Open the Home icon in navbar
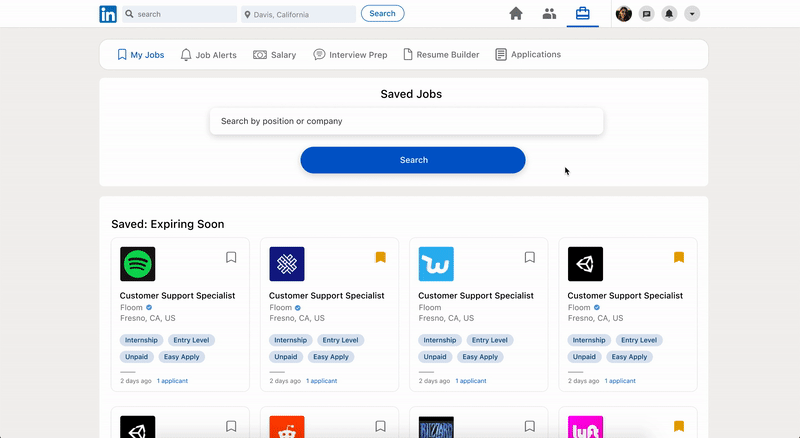Screen dimensions: 800x438 tap(516, 14)
